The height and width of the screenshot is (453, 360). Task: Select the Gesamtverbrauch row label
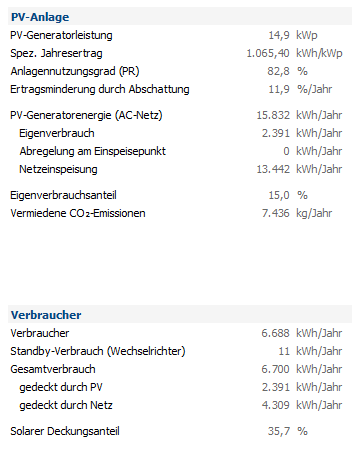(53, 369)
